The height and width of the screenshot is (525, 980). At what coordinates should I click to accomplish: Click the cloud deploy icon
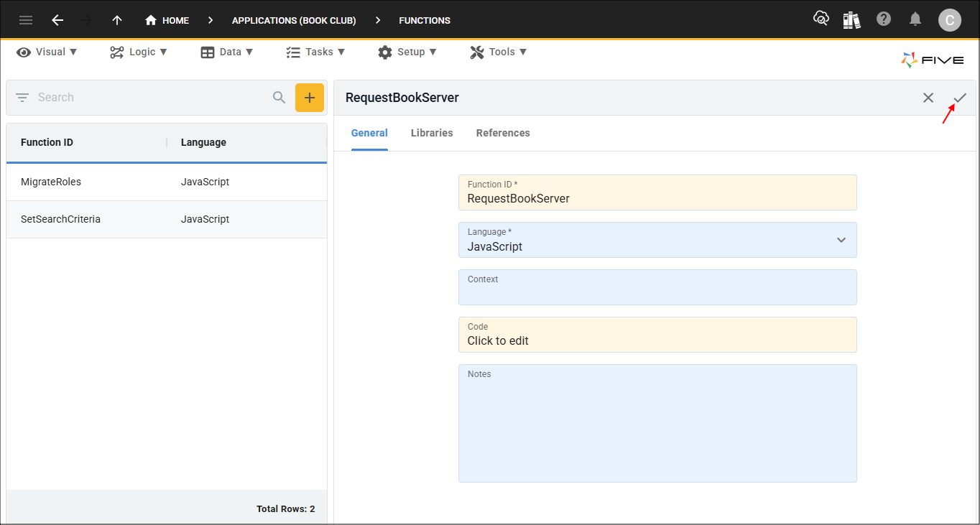click(x=820, y=19)
